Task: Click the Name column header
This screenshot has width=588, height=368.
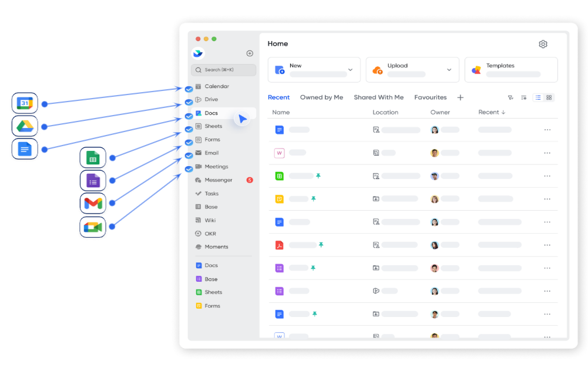Action: click(281, 112)
